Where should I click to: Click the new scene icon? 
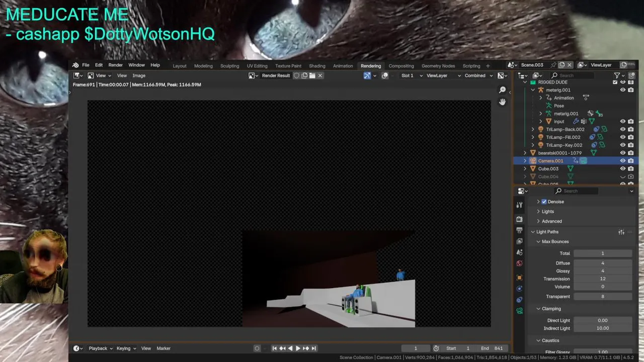point(561,65)
